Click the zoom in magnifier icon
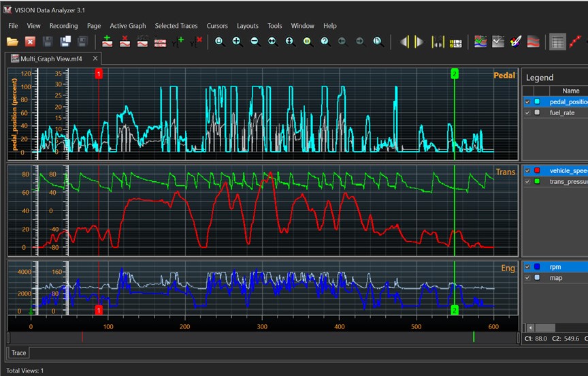588x376 pixels. point(237,42)
